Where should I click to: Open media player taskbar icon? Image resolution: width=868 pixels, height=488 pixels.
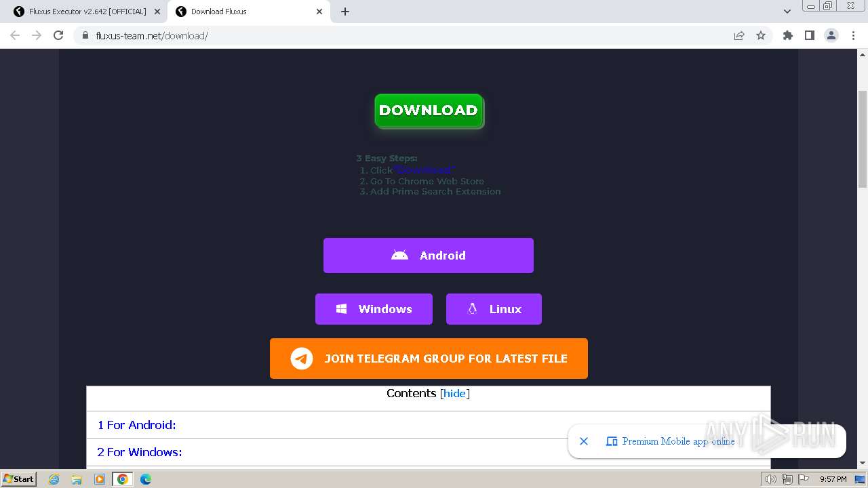click(100, 479)
